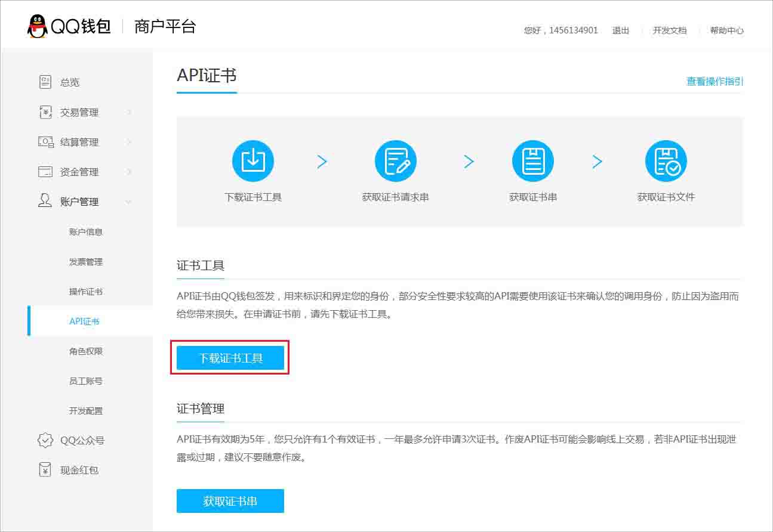This screenshot has height=532, width=773.
Task: Open the 开发文档 link
Action: (670, 30)
